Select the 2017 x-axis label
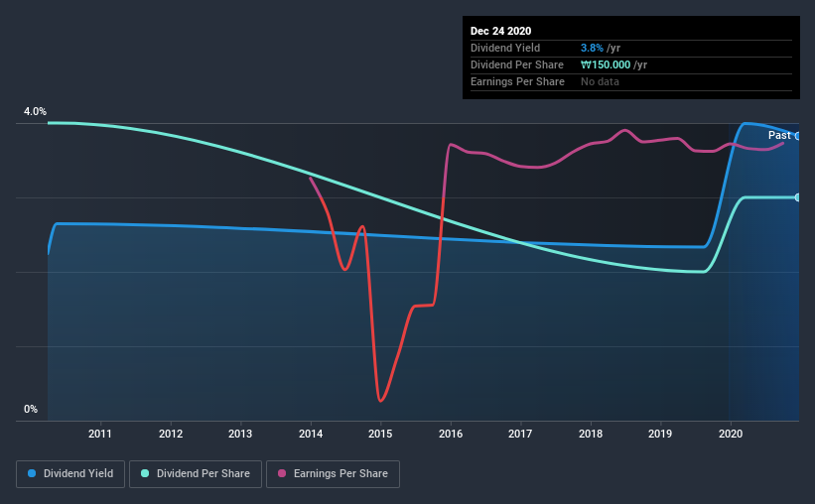Screen dimensions: 815x504 (x=520, y=434)
